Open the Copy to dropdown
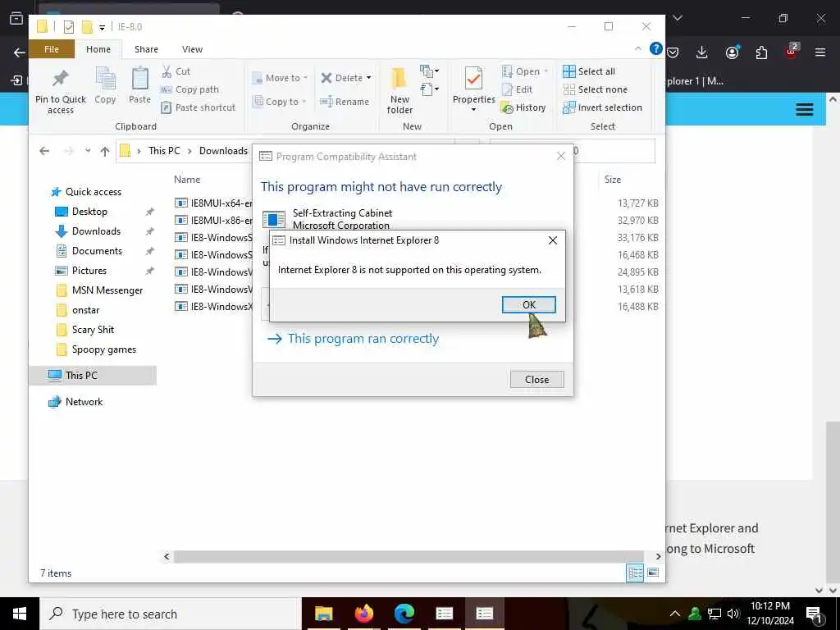 click(x=281, y=101)
